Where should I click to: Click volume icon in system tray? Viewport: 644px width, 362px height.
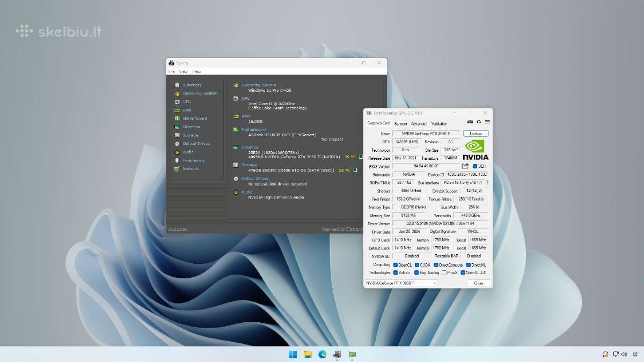pos(624,354)
